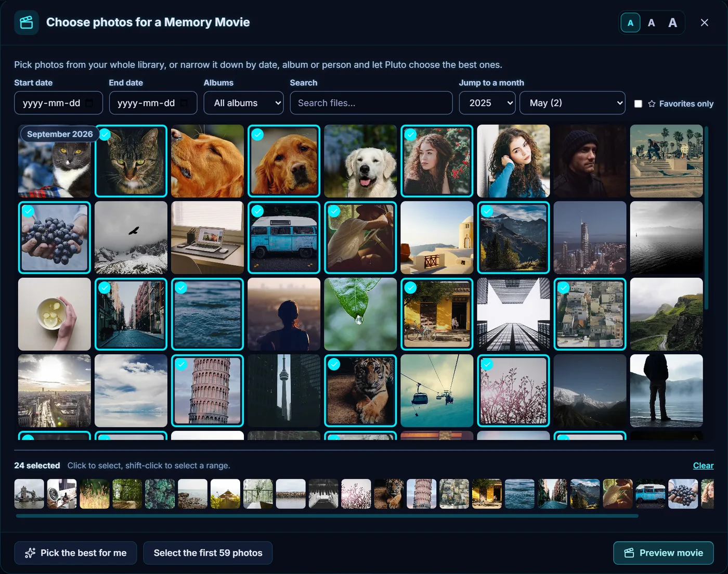Open the End date calendar picker icon
Image resolution: width=728 pixels, height=574 pixels.
(x=184, y=103)
